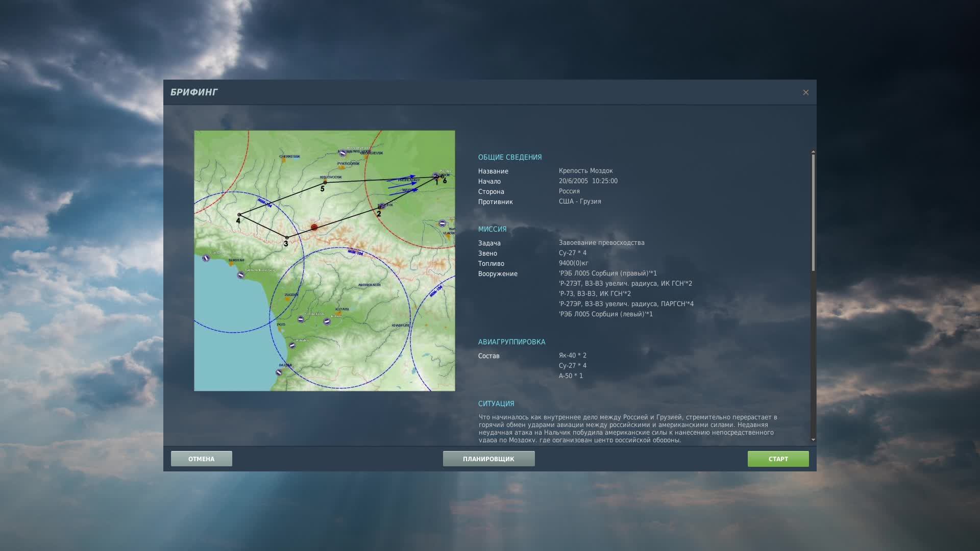Click the Mineralnye Vody airfield icon

point(342,153)
